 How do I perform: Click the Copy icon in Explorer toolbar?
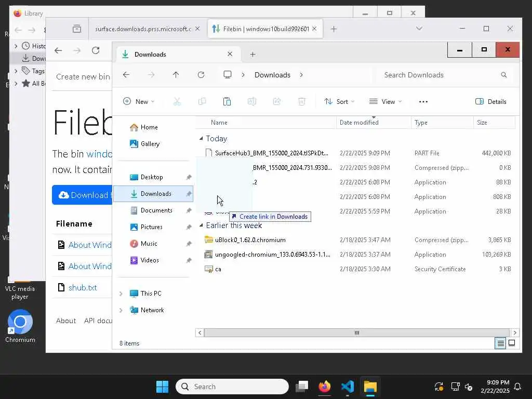coord(202,101)
